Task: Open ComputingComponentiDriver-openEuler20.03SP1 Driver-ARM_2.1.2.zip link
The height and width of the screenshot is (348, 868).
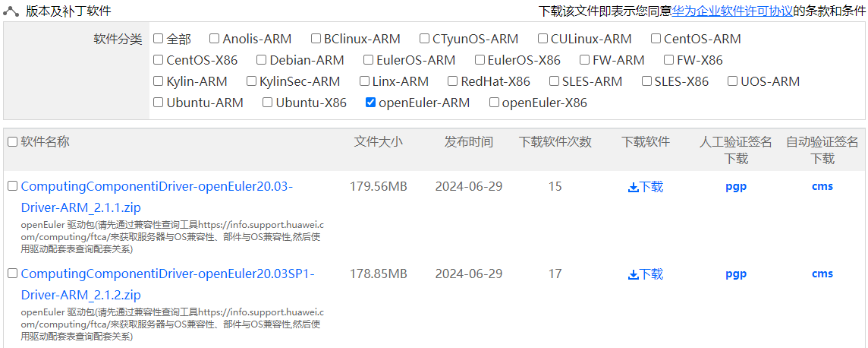Action: click(x=167, y=284)
